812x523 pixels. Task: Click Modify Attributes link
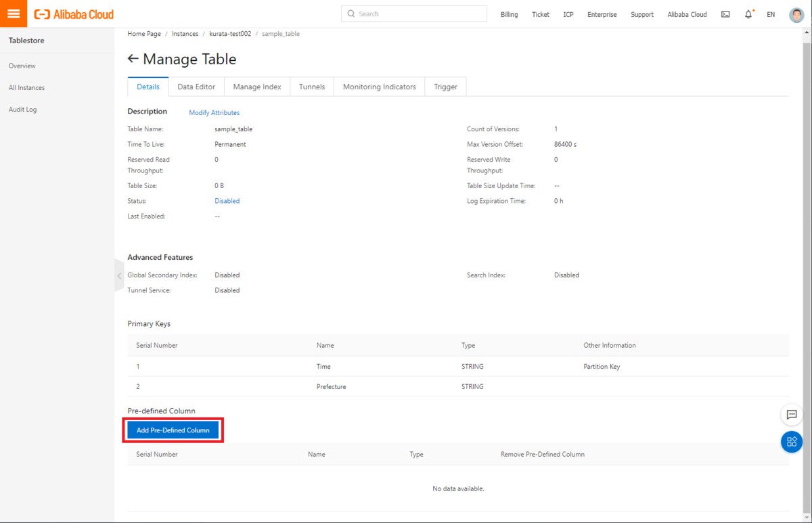coord(214,112)
